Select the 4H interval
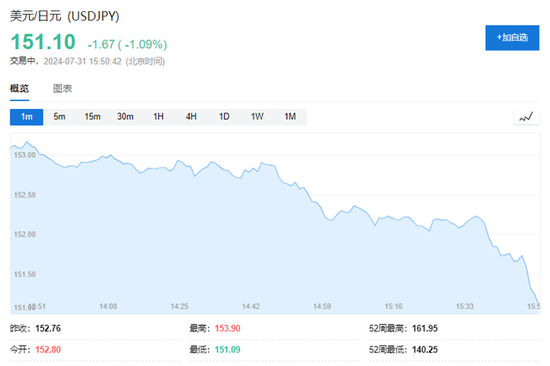This screenshot has width=550, height=366. pos(191,117)
